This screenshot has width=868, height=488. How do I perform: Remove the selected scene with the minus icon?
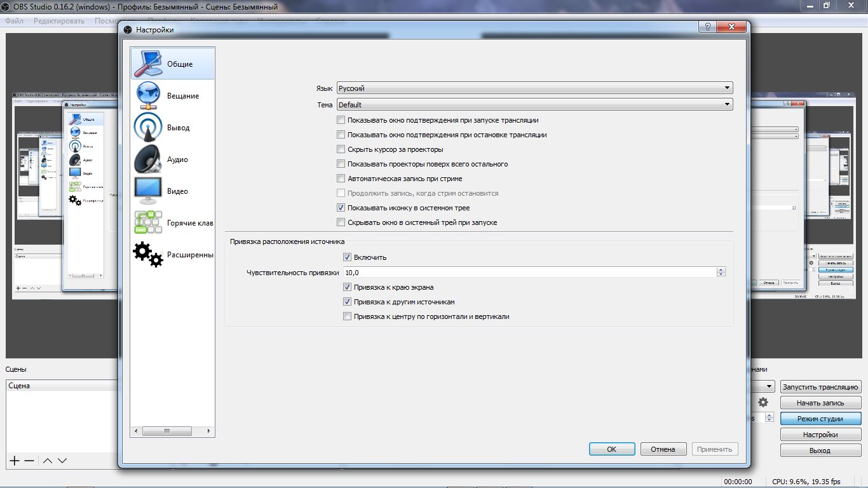click(x=29, y=461)
